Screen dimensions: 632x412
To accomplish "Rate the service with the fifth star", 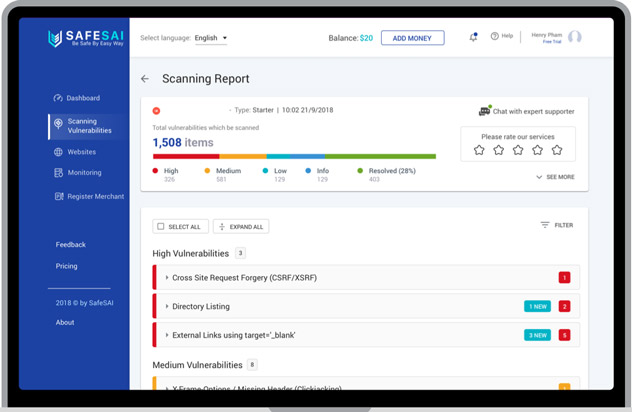I will 557,150.
